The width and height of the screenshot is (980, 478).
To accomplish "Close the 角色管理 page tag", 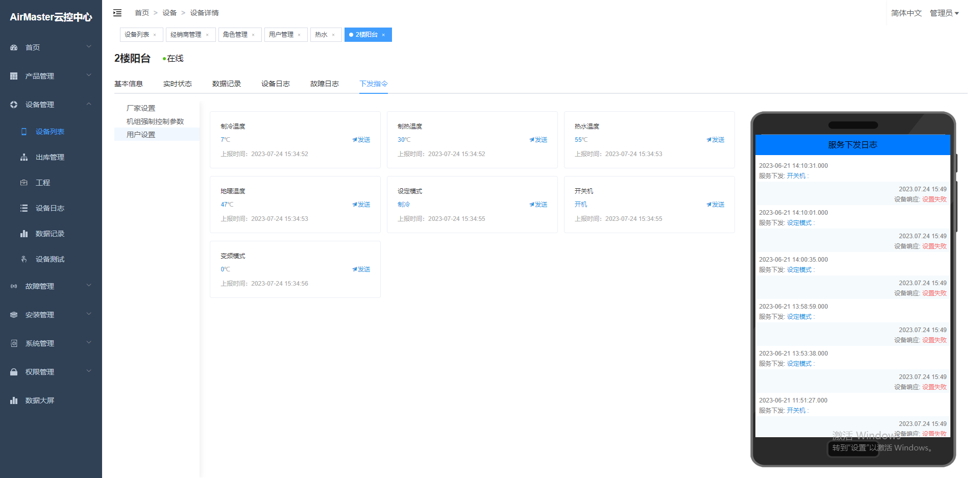I will point(253,35).
